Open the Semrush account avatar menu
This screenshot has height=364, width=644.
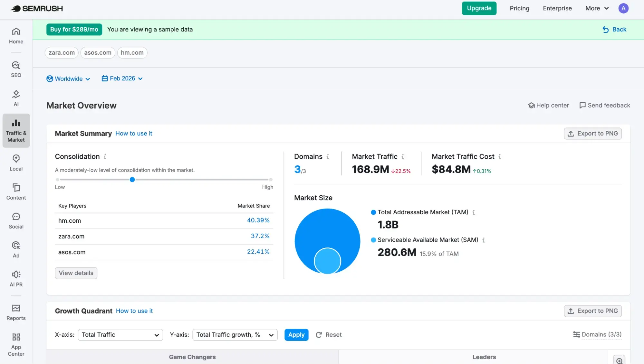pyautogui.click(x=623, y=8)
